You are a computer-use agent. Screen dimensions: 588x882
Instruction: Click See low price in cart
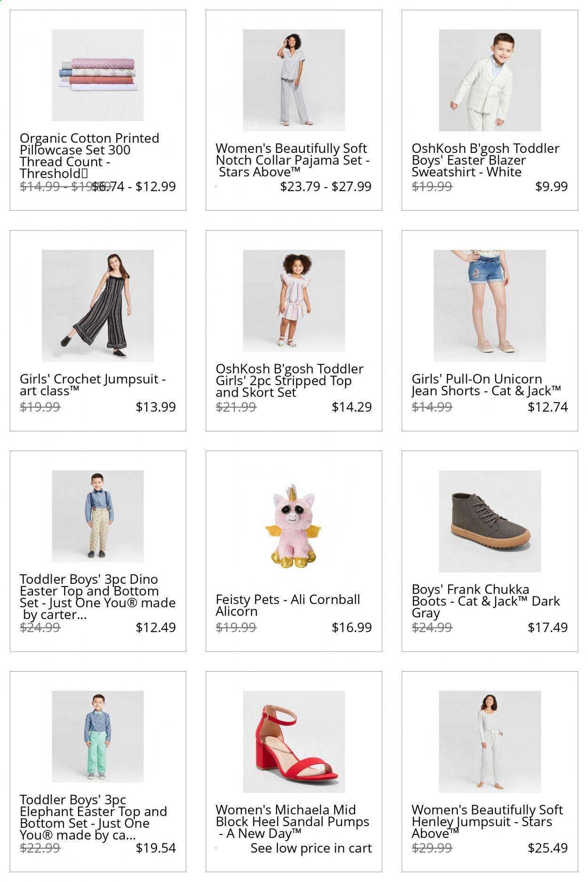point(311,848)
